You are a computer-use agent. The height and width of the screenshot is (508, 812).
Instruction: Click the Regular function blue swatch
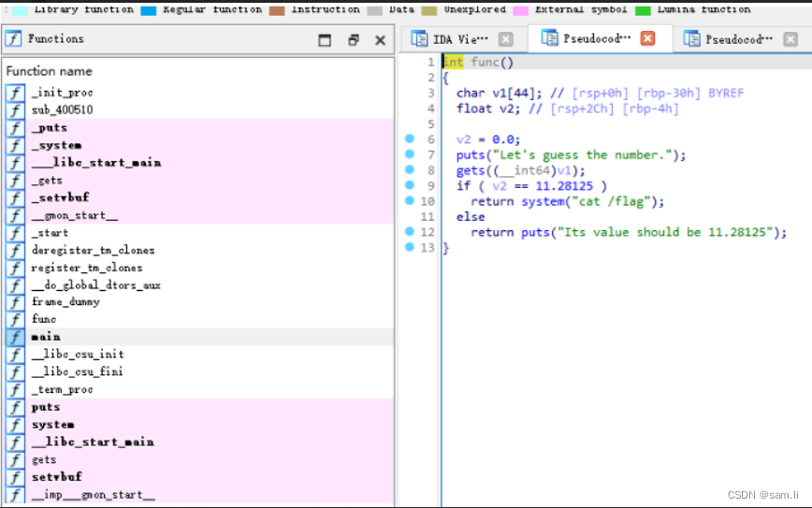pos(149,10)
